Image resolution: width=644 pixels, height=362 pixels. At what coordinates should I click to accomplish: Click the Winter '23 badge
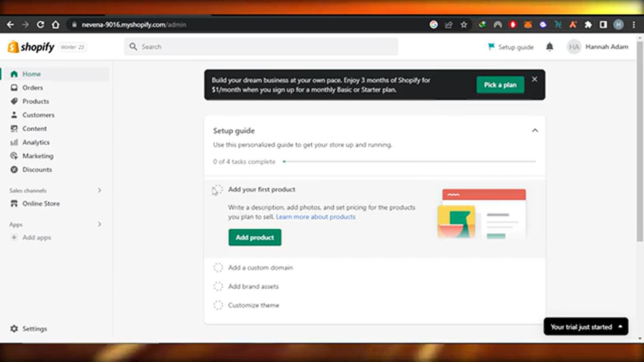click(x=72, y=47)
